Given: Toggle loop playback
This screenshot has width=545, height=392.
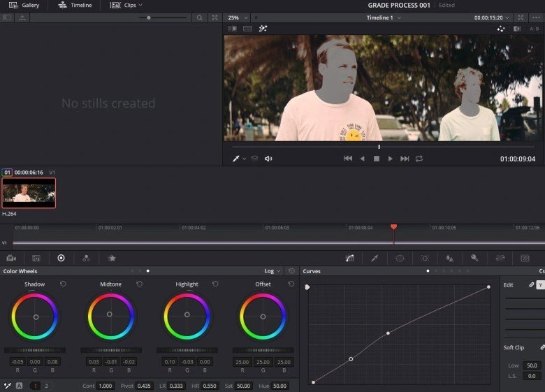Looking at the screenshot, I should click(x=419, y=159).
